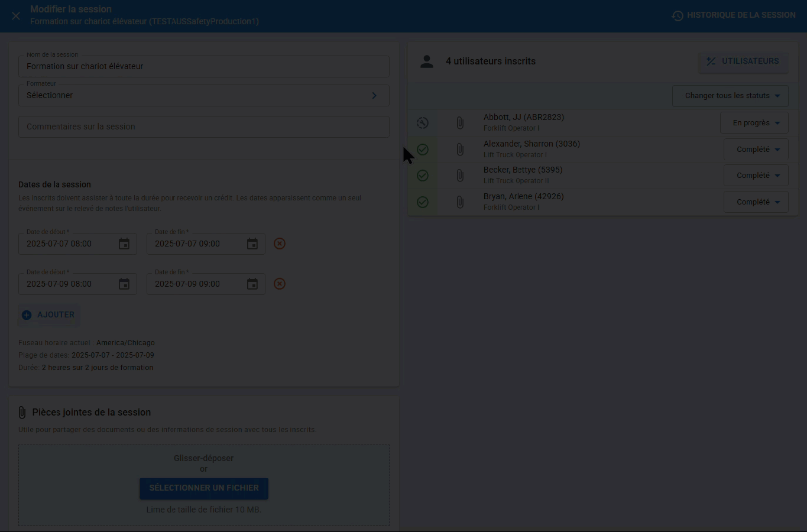Open 'Historique de la session'

tap(734, 15)
